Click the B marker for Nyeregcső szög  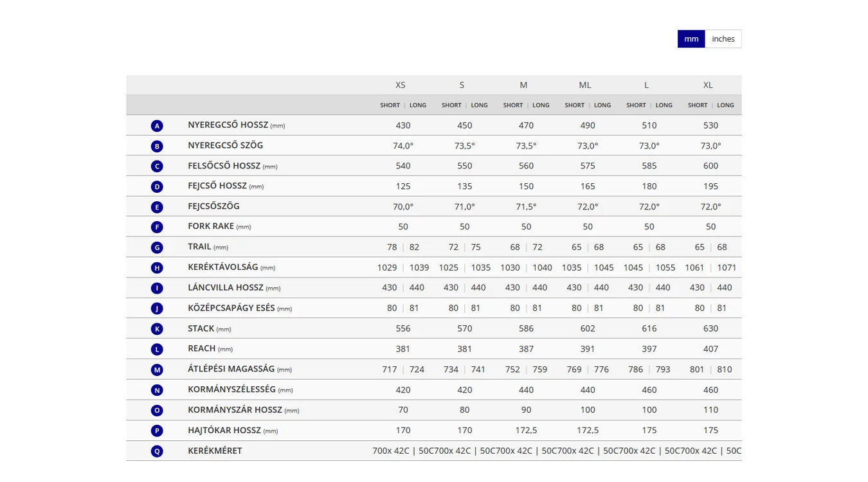157,146
